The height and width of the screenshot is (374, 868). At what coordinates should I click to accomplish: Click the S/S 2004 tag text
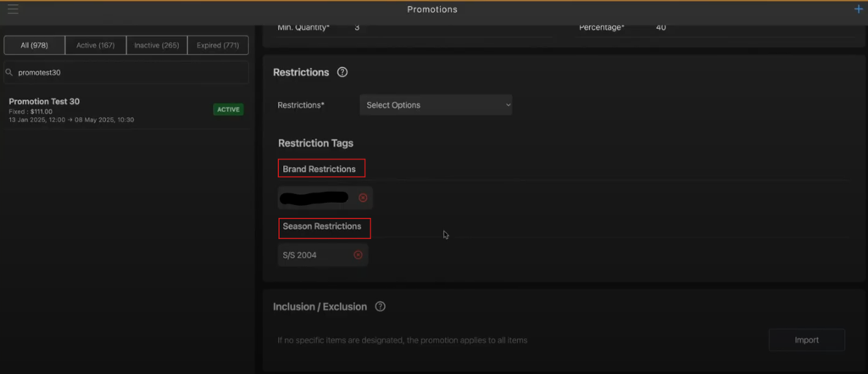coord(299,255)
